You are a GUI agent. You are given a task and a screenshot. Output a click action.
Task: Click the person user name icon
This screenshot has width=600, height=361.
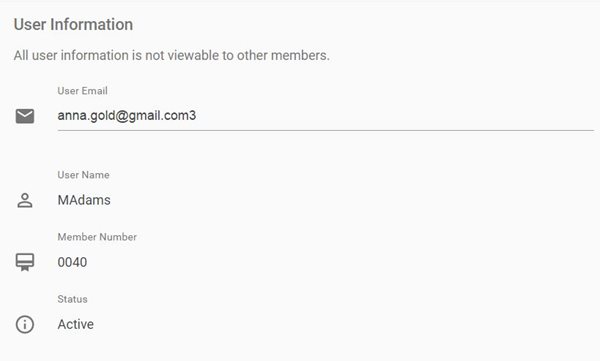(x=25, y=200)
